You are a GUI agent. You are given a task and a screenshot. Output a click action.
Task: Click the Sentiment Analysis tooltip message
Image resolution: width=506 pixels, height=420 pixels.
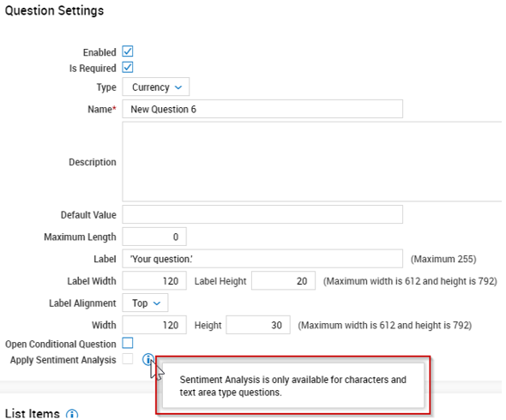click(292, 386)
